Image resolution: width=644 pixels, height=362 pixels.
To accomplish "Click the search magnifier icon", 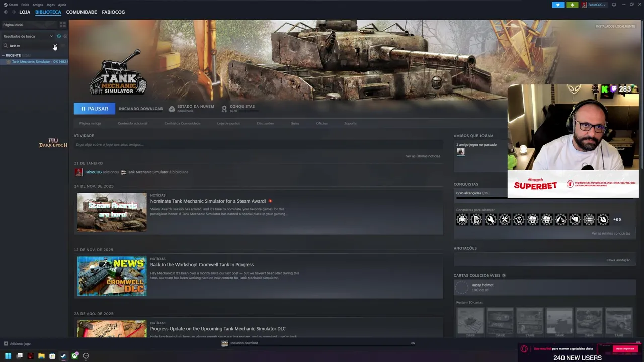I will [x=6, y=46].
